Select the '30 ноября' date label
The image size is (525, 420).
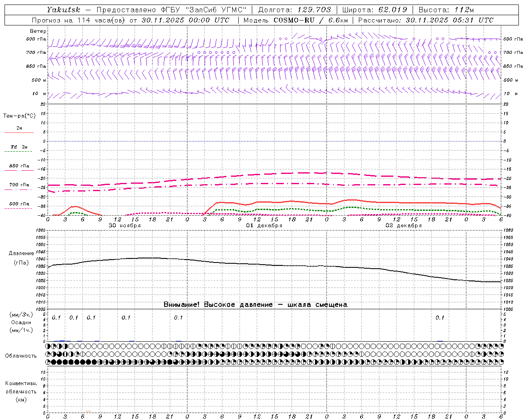coord(125,226)
